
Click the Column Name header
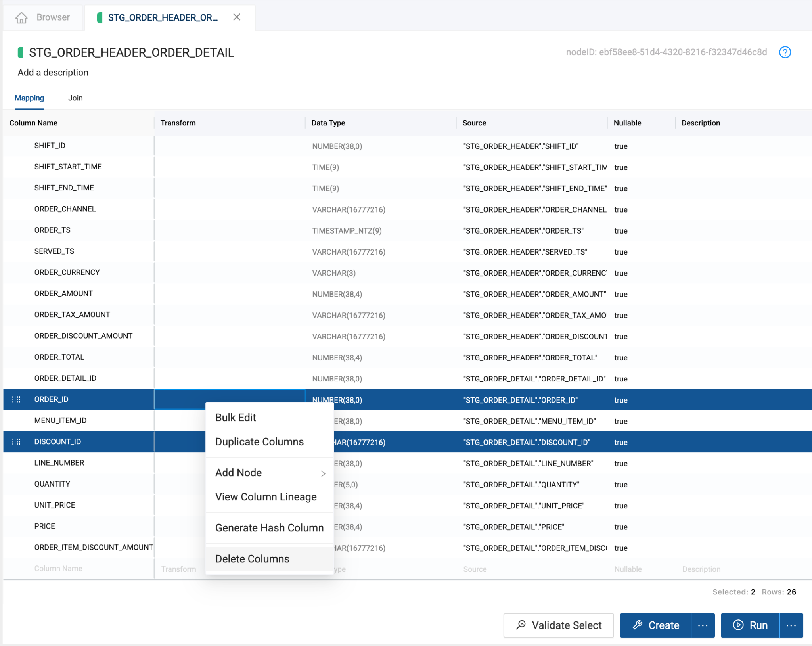(x=33, y=123)
